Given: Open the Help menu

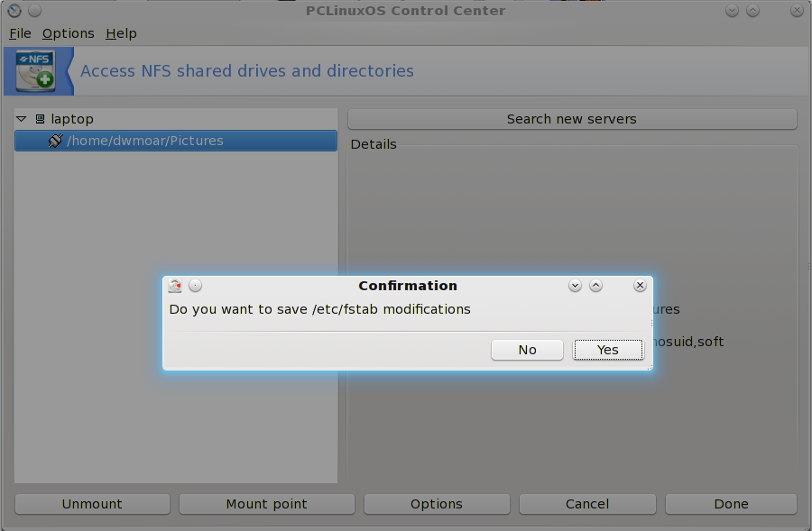Looking at the screenshot, I should [121, 33].
